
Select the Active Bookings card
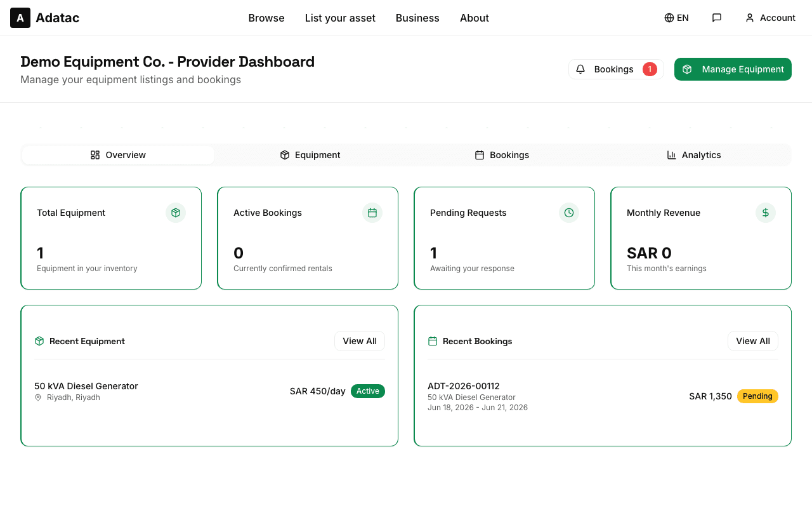click(308, 238)
